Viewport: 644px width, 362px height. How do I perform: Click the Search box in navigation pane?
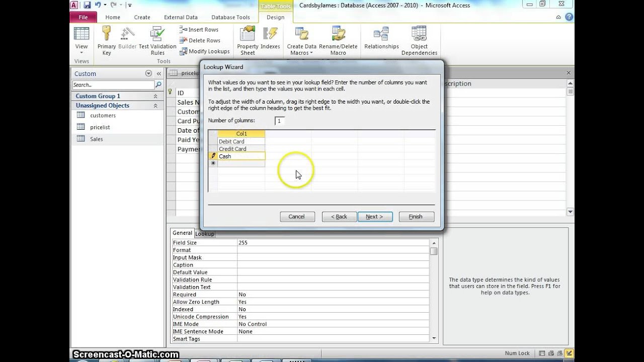113,85
